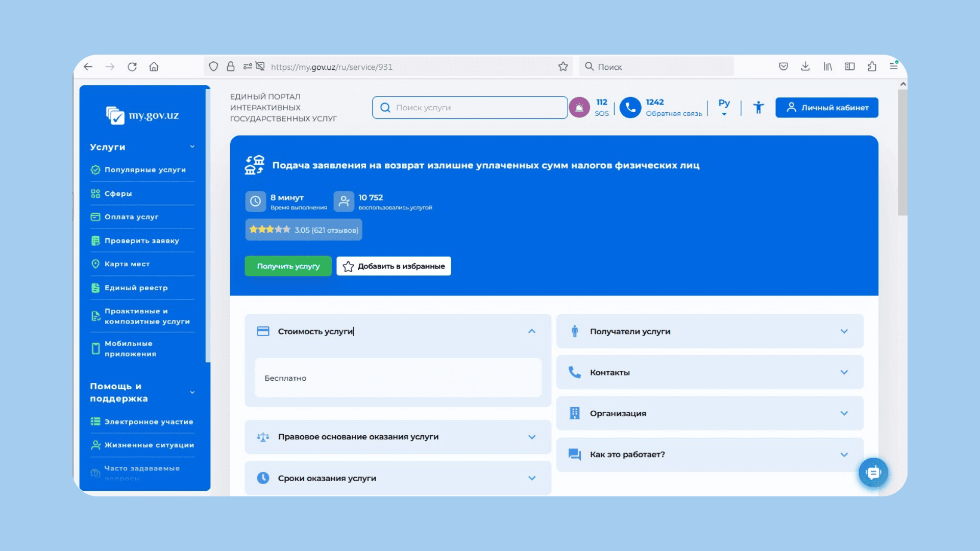Click the Личный кабинет button

826,108
